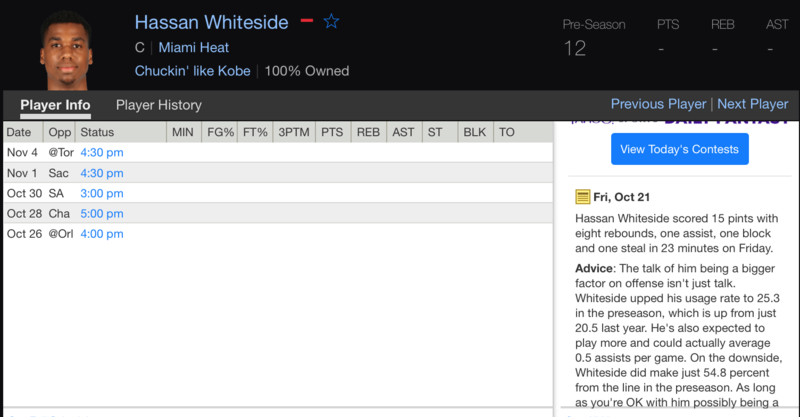Click the REB column header in table
Image resolution: width=800 pixels, height=417 pixels.
pos(368,132)
